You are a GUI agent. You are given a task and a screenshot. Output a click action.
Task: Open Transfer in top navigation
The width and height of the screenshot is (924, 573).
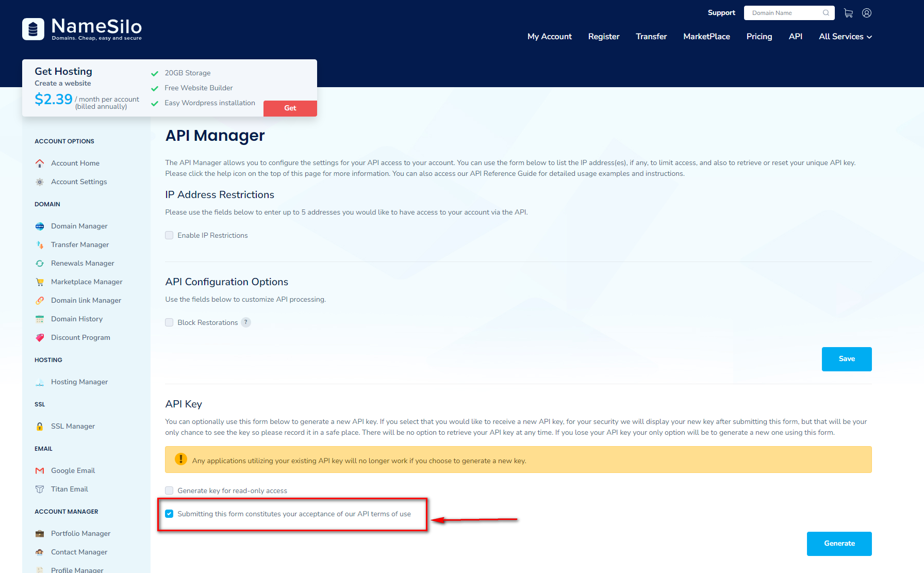(651, 37)
